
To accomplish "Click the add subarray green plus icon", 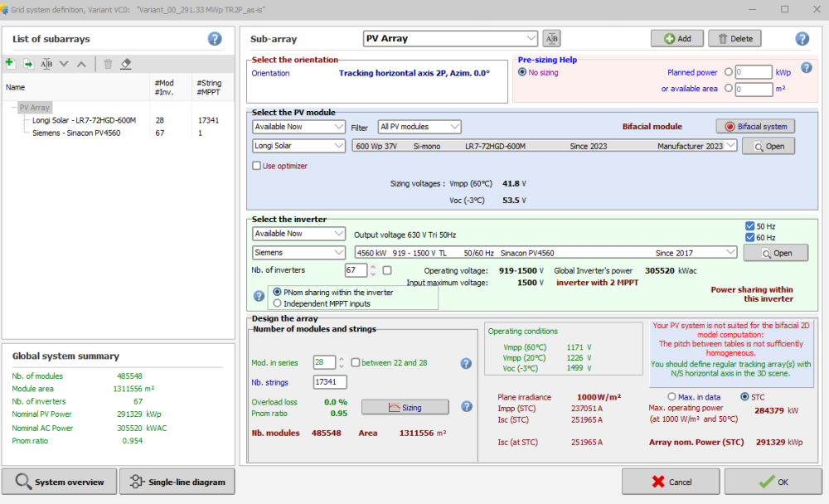I will (x=10, y=64).
